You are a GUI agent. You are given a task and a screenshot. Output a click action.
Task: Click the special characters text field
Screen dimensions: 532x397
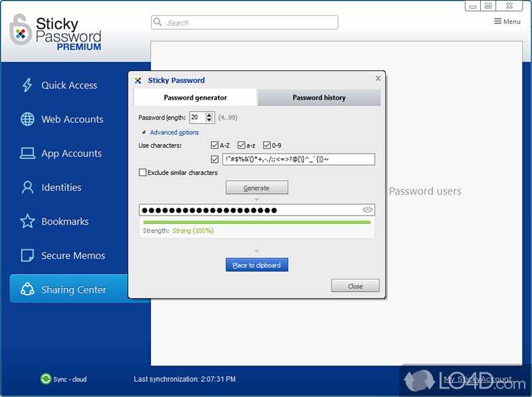coord(299,159)
